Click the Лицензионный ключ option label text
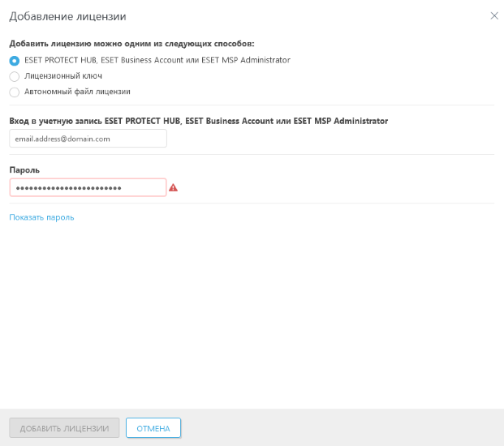The image size is (504, 446). point(62,76)
